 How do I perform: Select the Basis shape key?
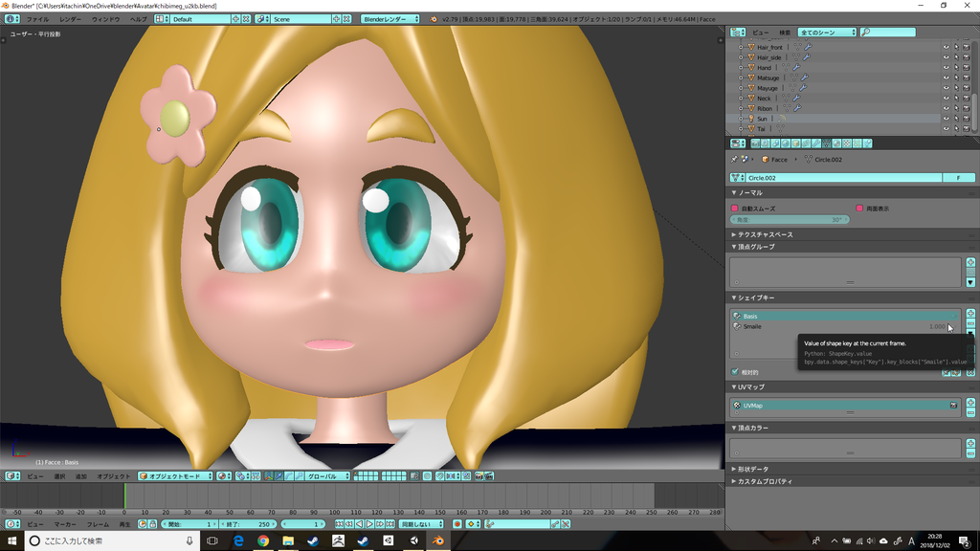click(x=846, y=316)
